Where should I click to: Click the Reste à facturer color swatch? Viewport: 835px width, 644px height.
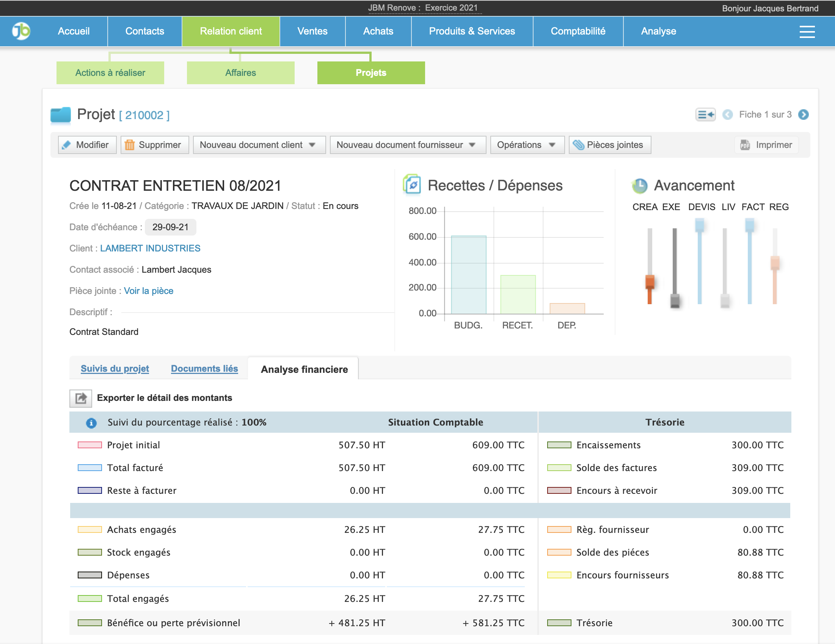click(x=89, y=491)
